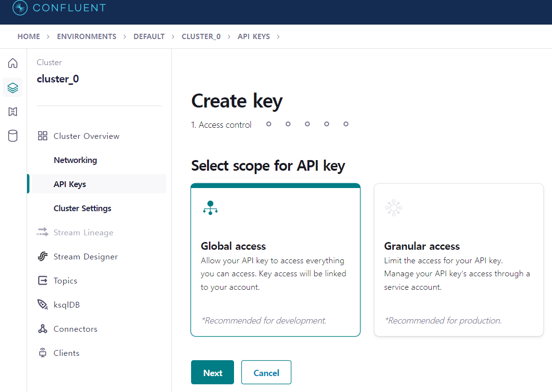
Task: Click the Cancel button
Action: click(x=266, y=372)
